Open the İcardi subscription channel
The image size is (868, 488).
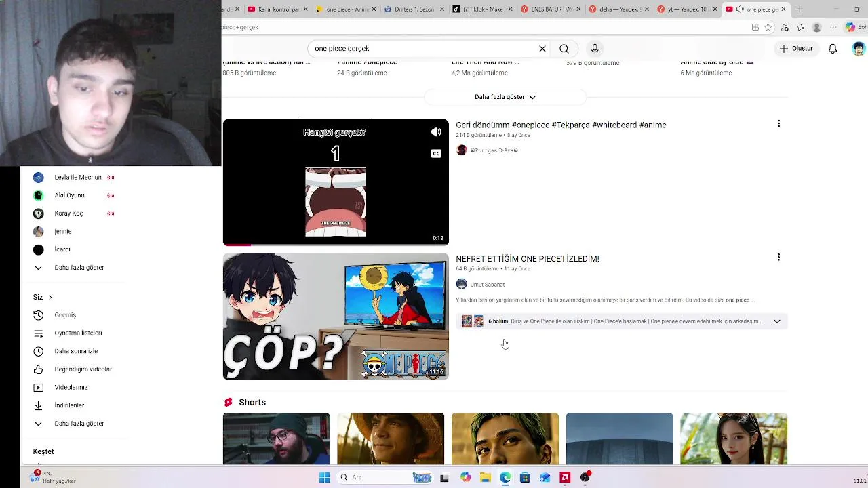tap(62, 249)
